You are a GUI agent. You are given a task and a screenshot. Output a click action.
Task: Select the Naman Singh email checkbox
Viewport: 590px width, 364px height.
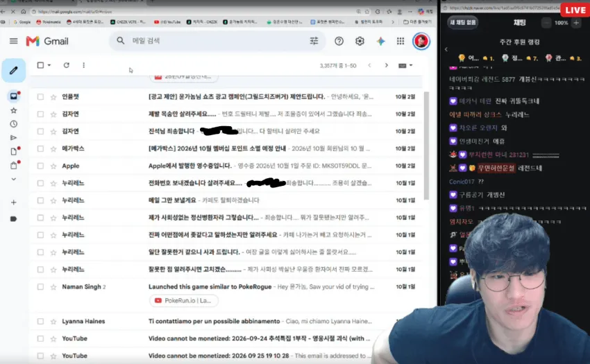point(40,287)
